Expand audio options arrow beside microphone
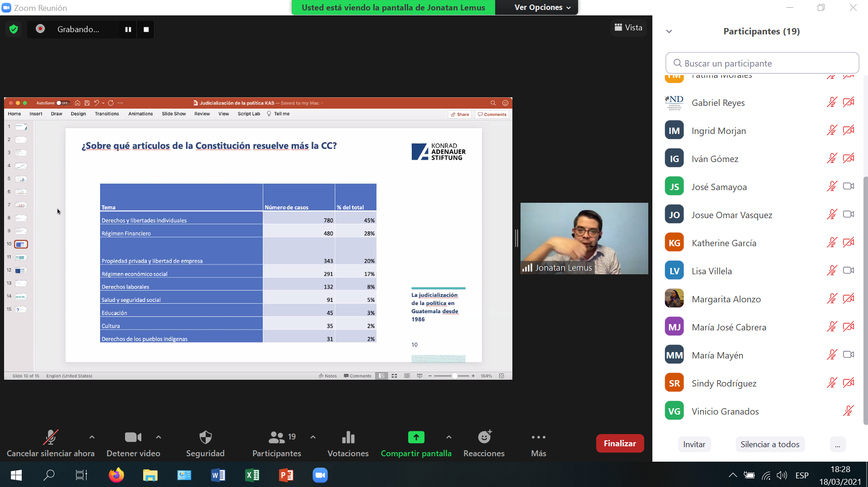The height and width of the screenshot is (487, 868). click(92, 437)
